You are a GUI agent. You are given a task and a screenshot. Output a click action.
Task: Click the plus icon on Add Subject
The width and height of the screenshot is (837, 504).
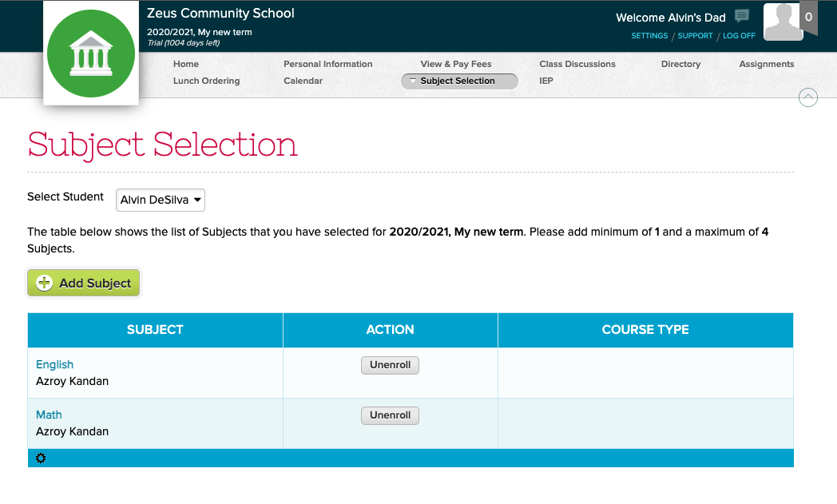(44, 283)
